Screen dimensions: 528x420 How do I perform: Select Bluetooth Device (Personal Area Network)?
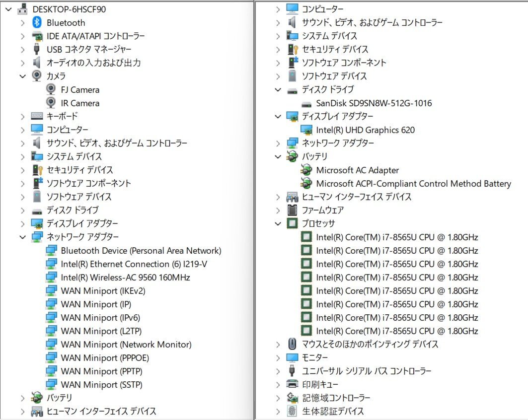(x=141, y=251)
